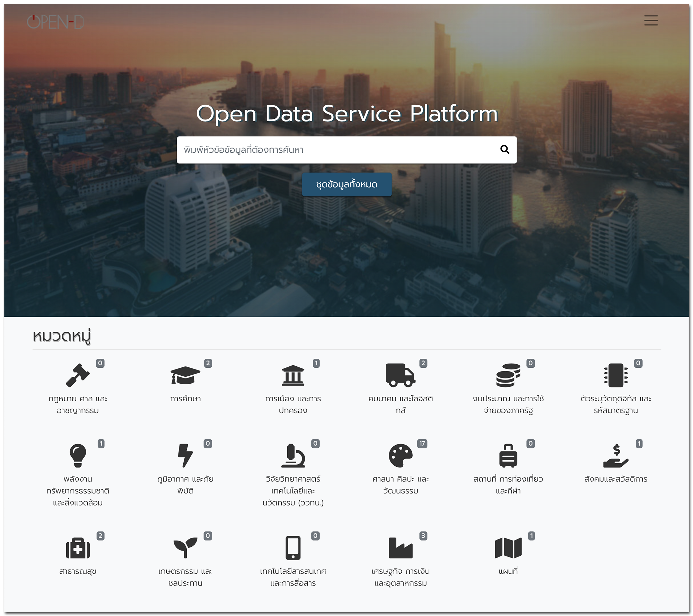Click the count badge 1 on แผนที่
The width and height of the screenshot is (693, 616).
point(531,536)
